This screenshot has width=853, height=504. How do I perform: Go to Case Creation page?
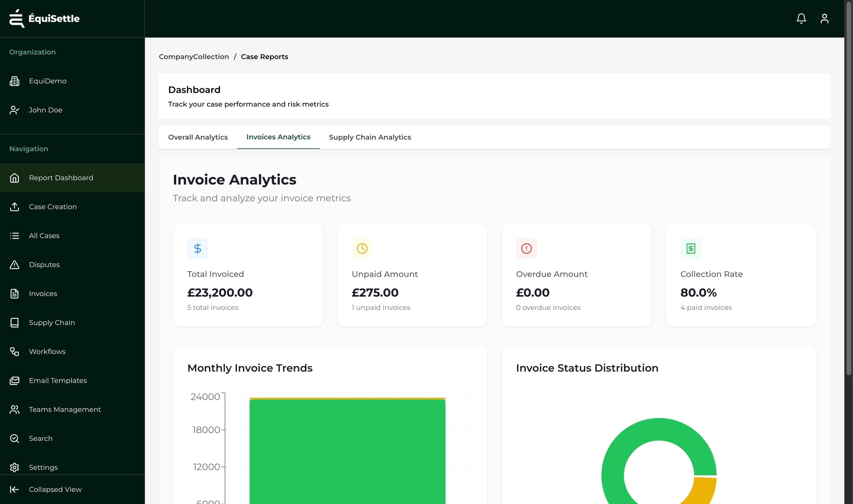pos(72,207)
